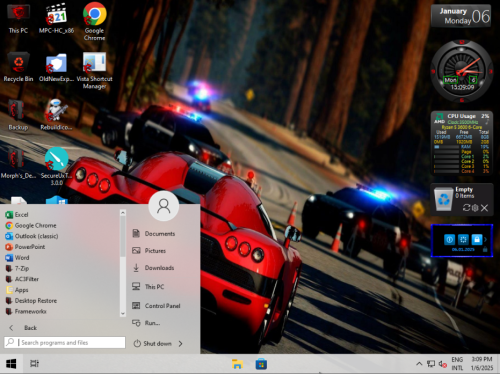Click the CPU Usage monitor widget
The image size is (500, 374).
[462, 143]
